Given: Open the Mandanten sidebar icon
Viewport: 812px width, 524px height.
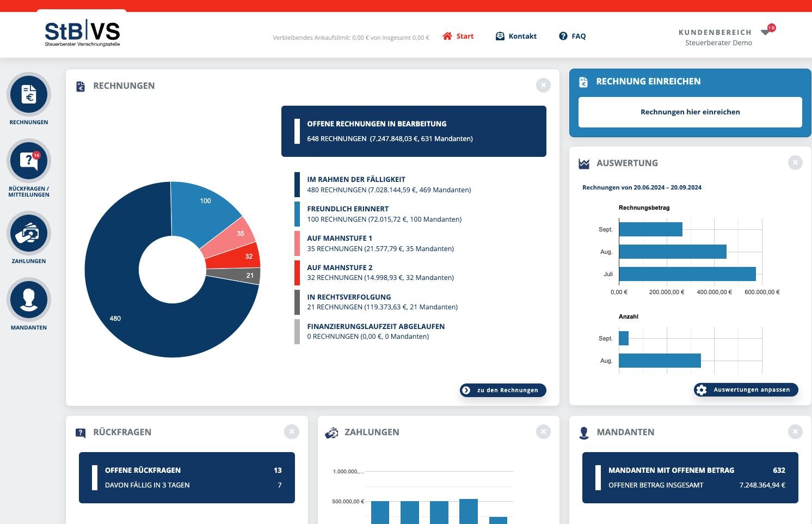Looking at the screenshot, I should coord(29,300).
